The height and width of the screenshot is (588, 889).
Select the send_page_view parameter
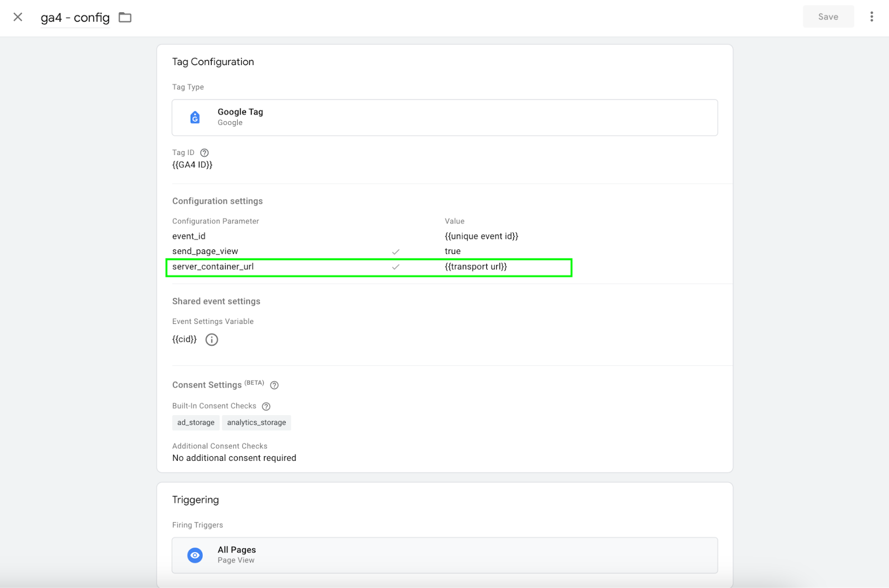click(205, 251)
